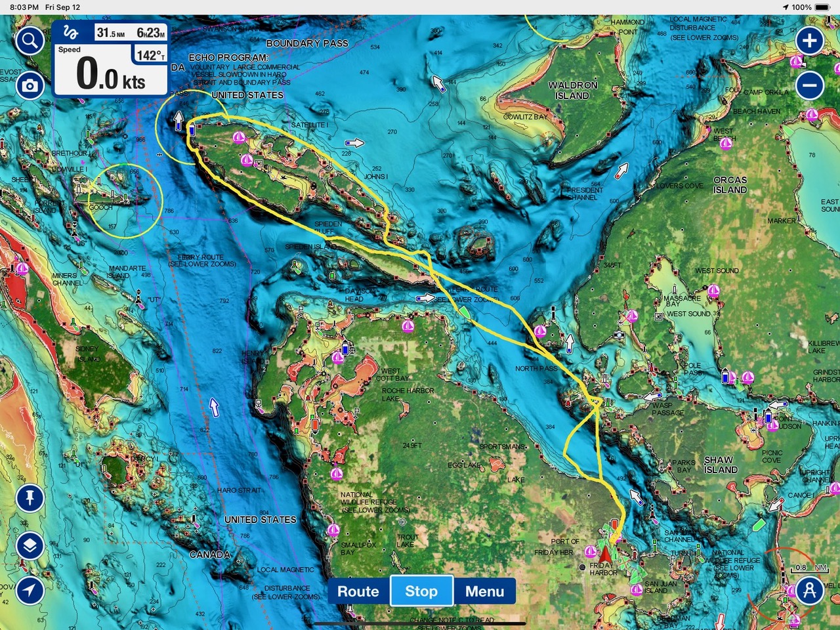Open the Menu button

point(484,591)
